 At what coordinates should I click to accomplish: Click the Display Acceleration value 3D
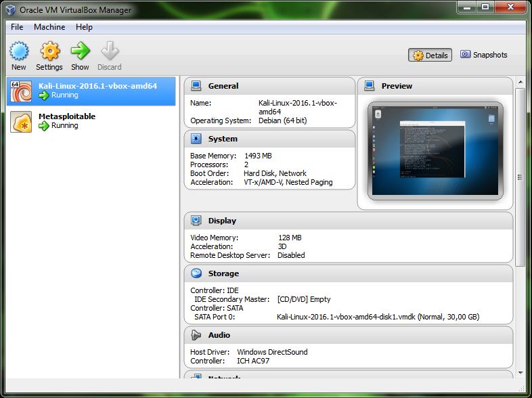(x=282, y=246)
